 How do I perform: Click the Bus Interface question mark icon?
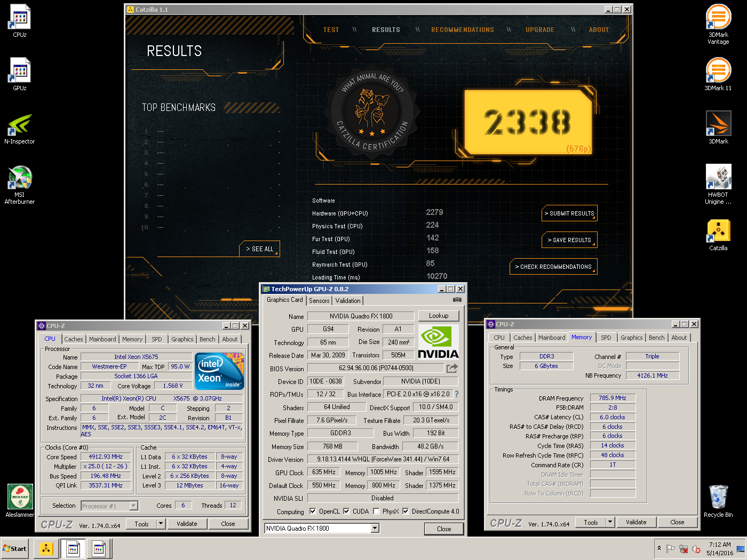coord(457,394)
